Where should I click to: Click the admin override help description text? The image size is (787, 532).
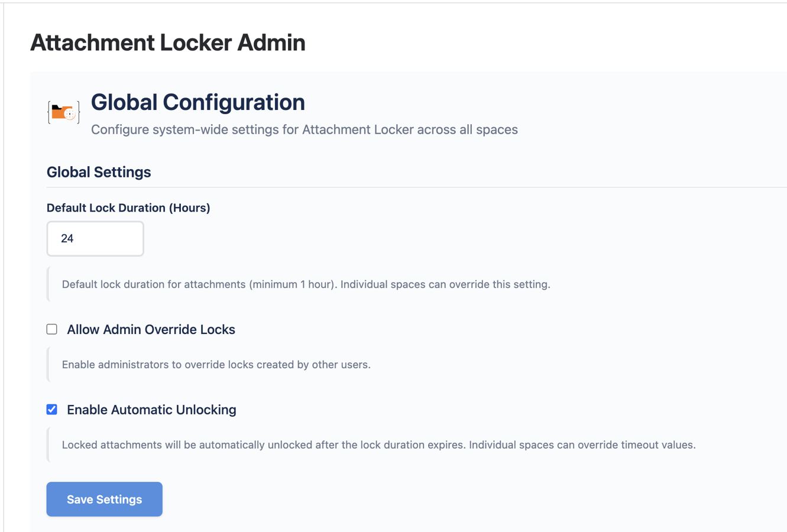point(215,365)
